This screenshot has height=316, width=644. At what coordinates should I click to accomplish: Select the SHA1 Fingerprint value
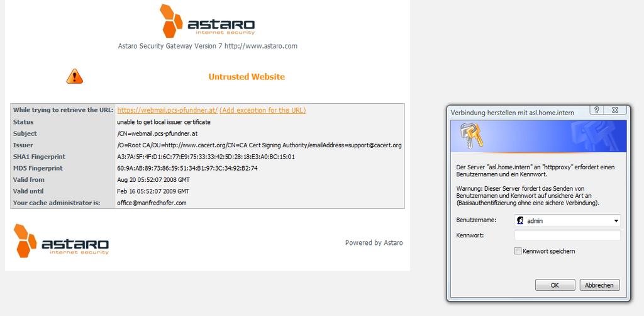(x=206, y=157)
